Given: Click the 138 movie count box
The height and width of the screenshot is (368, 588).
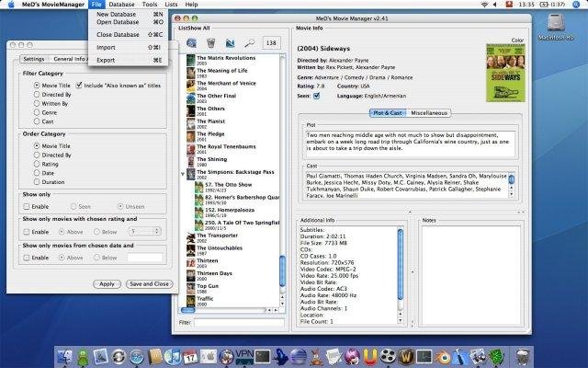Looking at the screenshot, I should [271, 43].
